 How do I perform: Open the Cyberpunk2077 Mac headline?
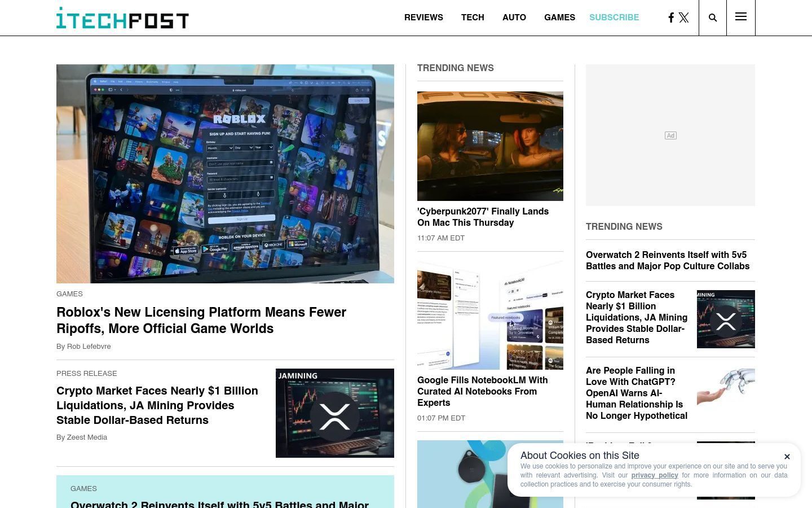click(483, 217)
